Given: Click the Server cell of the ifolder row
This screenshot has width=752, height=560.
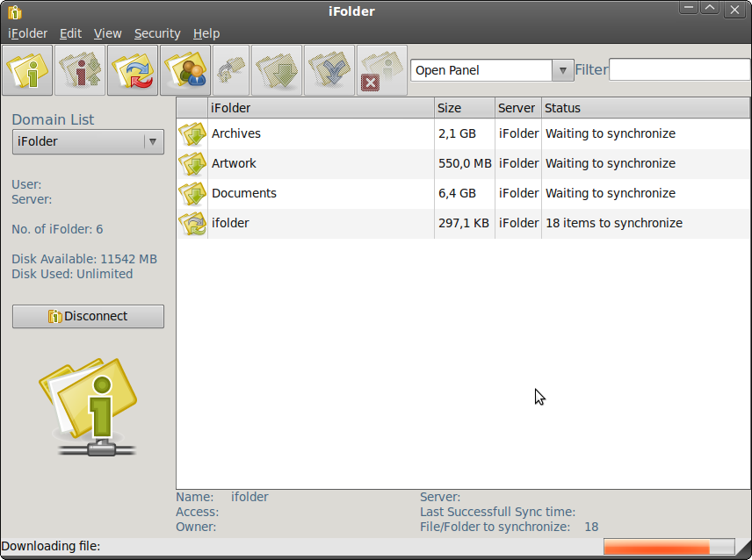Looking at the screenshot, I should [518, 223].
